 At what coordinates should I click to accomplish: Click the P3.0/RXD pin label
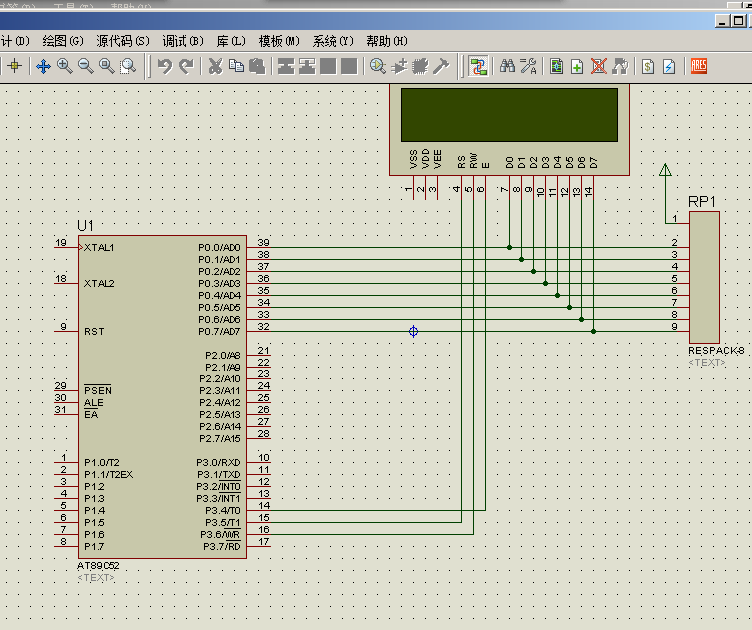(218, 462)
